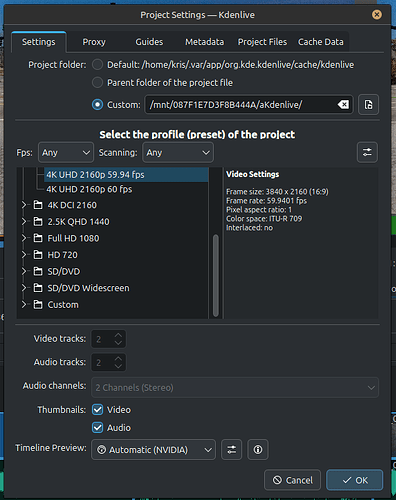Click 'Color space: ITU-R 709' text
Screen dimensions: 396x500
(x=264, y=219)
